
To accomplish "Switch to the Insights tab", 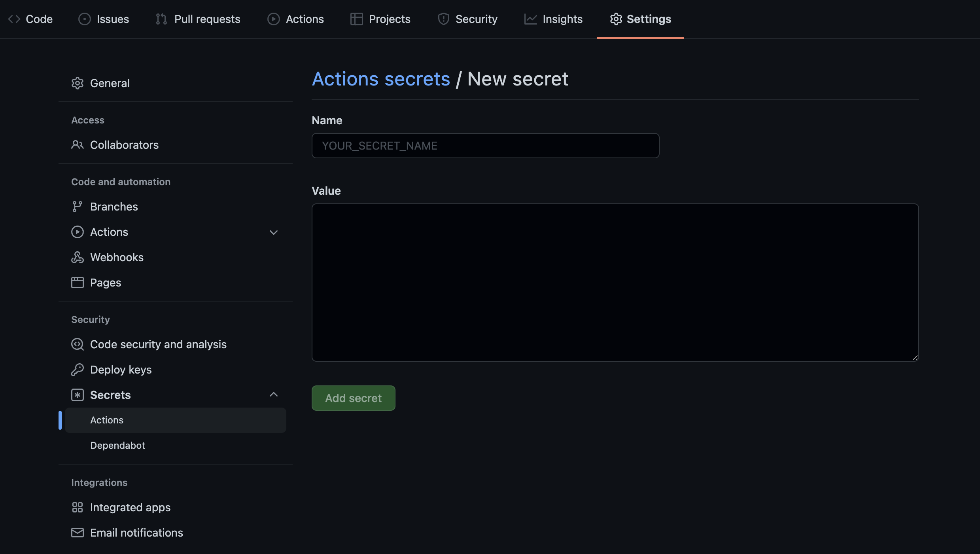I will pos(553,19).
